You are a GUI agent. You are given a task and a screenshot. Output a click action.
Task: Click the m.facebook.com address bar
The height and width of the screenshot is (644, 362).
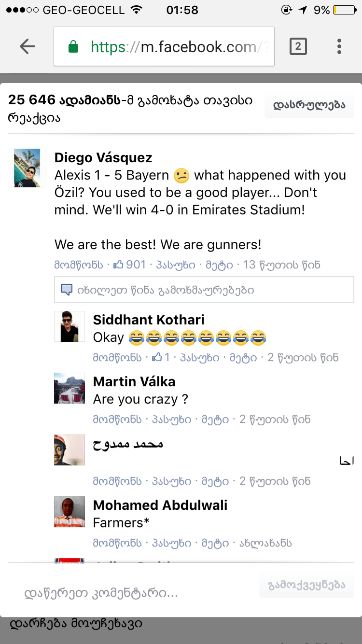(164, 46)
